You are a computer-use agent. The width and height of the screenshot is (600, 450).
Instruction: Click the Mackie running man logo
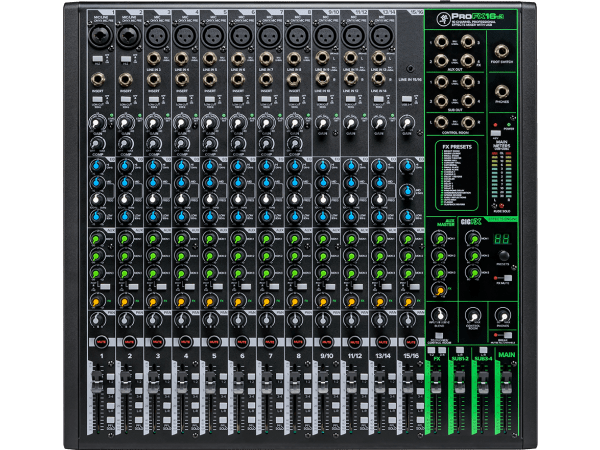(x=443, y=19)
